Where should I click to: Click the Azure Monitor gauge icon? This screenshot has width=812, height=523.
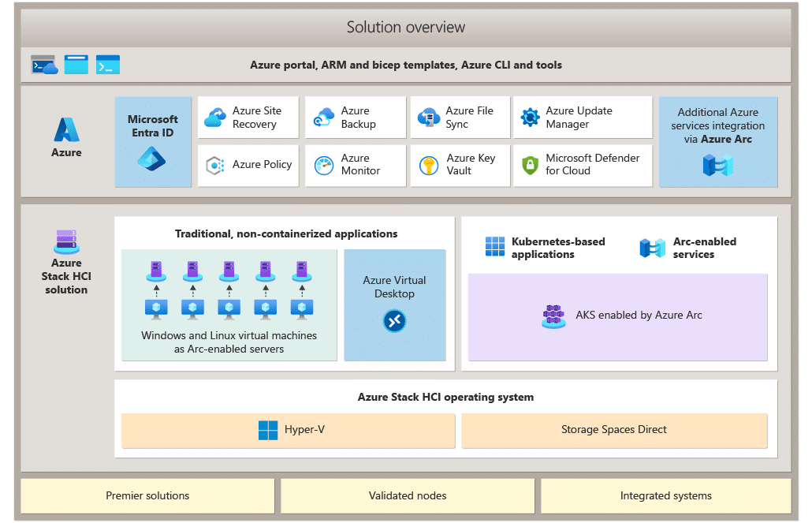[x=324, y=166]
